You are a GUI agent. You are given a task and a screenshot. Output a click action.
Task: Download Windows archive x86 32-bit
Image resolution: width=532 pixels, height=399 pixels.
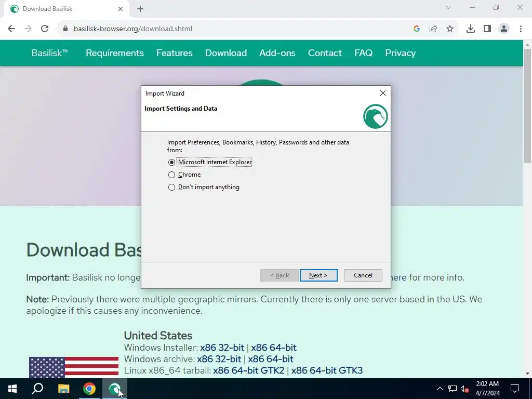pyautogui.click(x=219, y=359)
